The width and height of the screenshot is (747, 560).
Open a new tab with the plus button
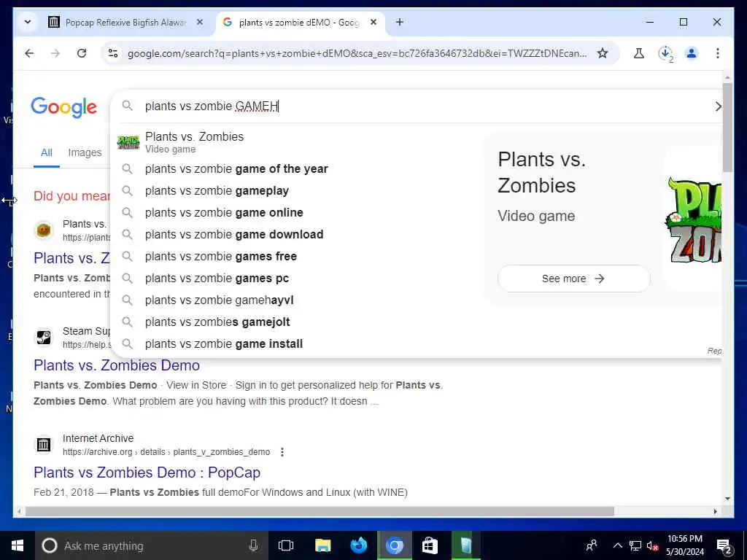[400, 22]
